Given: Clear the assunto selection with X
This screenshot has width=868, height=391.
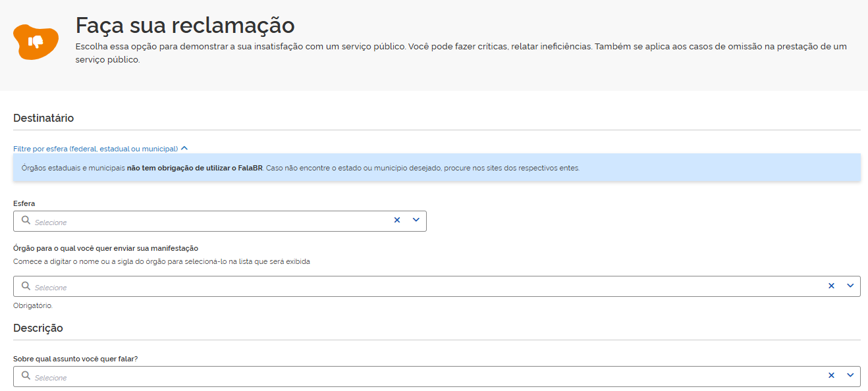Looking at the screenshot, I should 831,376.
